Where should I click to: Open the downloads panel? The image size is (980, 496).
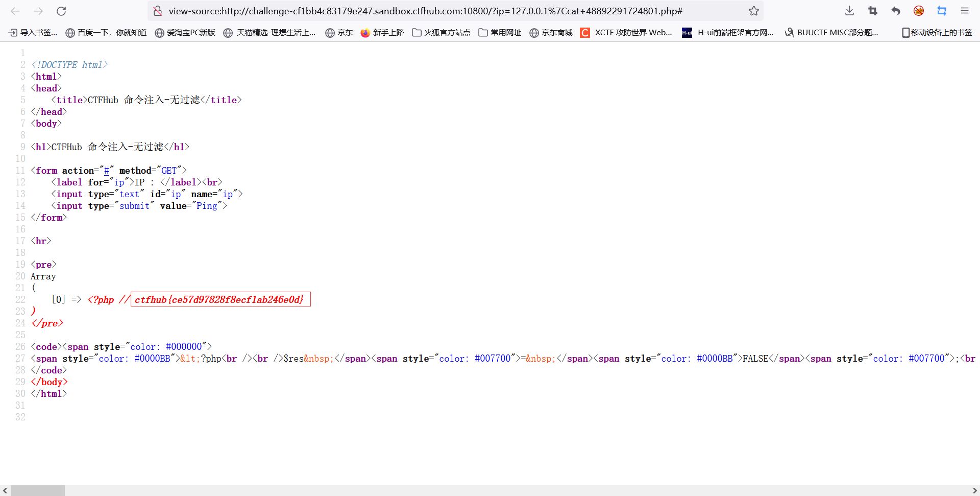(x=850, y=11)
